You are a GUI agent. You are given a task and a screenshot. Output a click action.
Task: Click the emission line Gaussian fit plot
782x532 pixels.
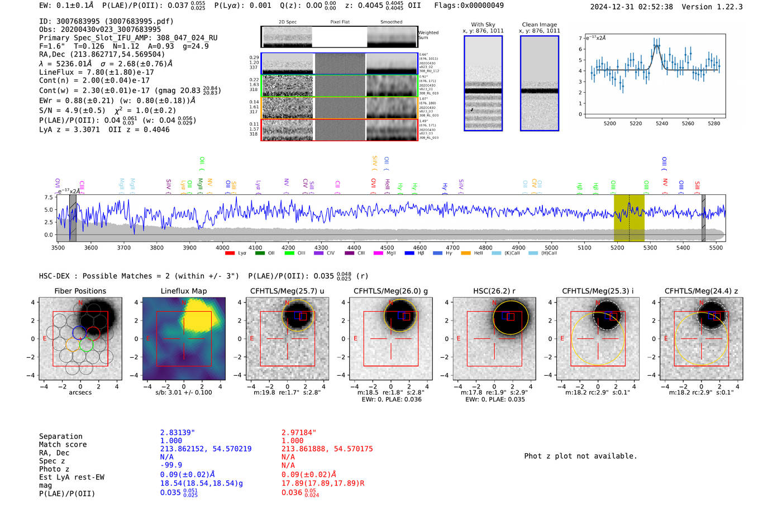pyautogui.click(x=655, y=76)
